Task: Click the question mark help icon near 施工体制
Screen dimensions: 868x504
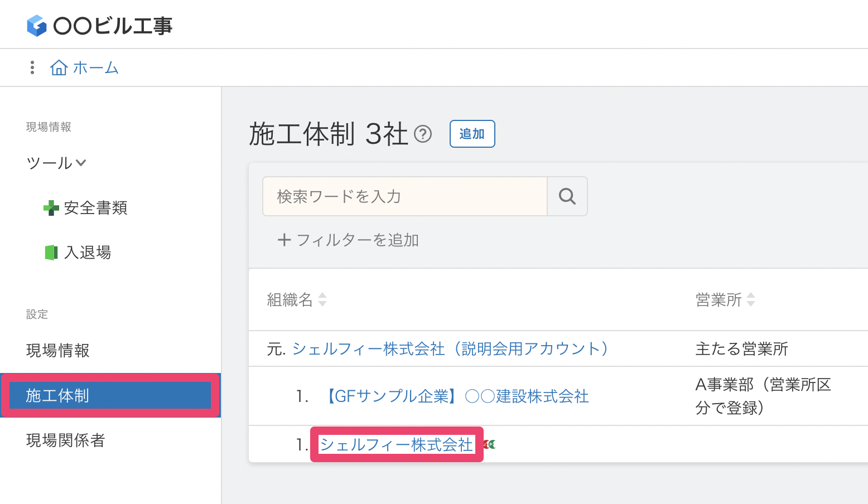Action: (x=423, y=134)
